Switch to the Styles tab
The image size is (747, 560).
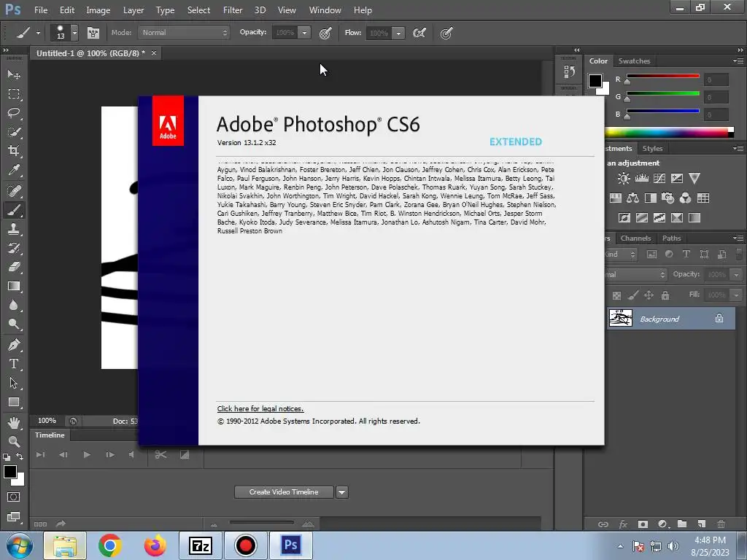pyautogui.click(x=652, y=149)
